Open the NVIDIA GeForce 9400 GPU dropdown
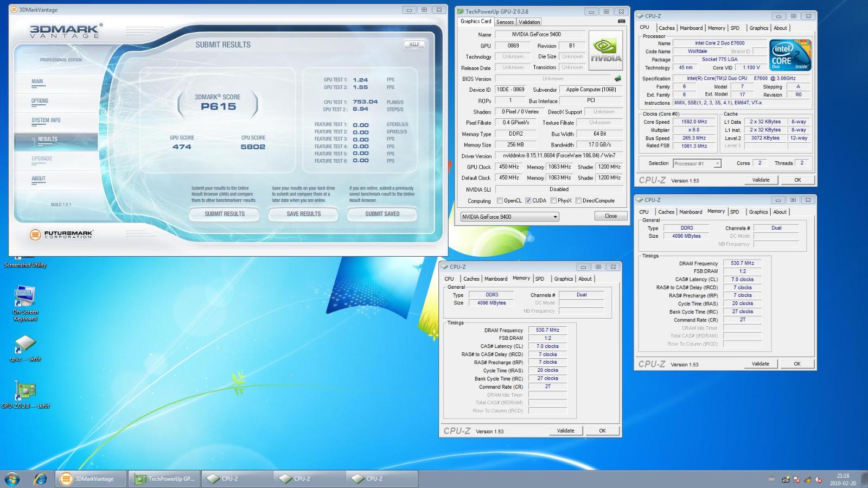This screenshot has height=488, width=868. click(509, 217)
